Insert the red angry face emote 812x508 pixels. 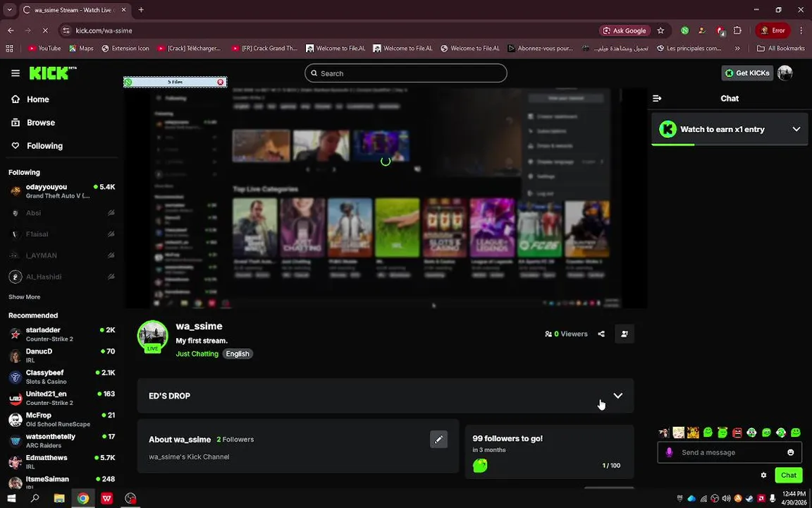(737, 433)
